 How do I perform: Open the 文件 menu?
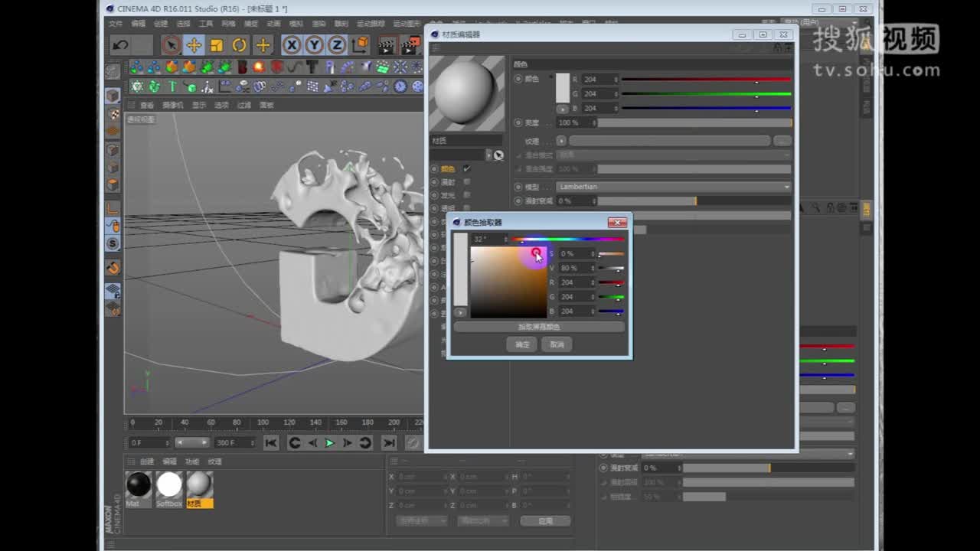[117, 23]
